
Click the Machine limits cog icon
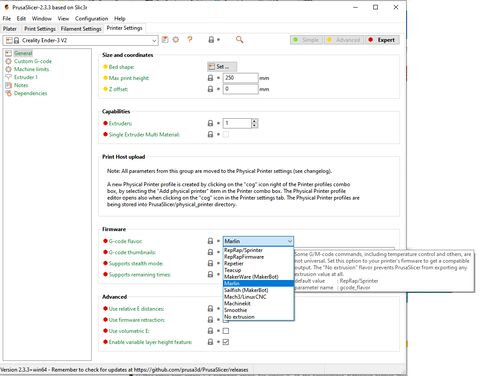tap(8, 69)
